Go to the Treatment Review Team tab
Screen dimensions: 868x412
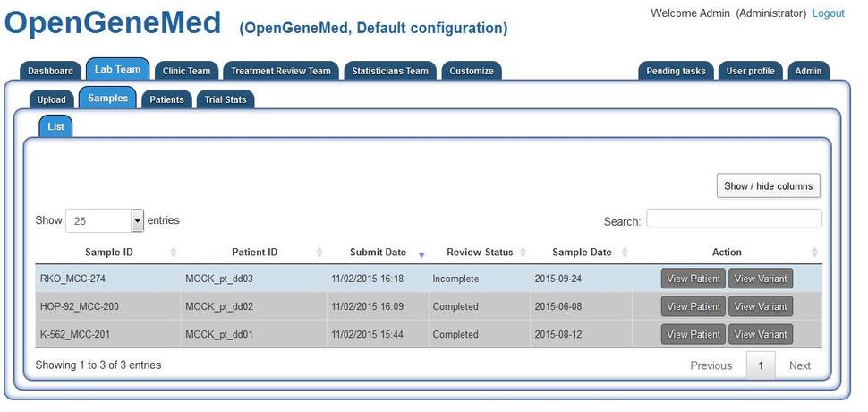280,71
